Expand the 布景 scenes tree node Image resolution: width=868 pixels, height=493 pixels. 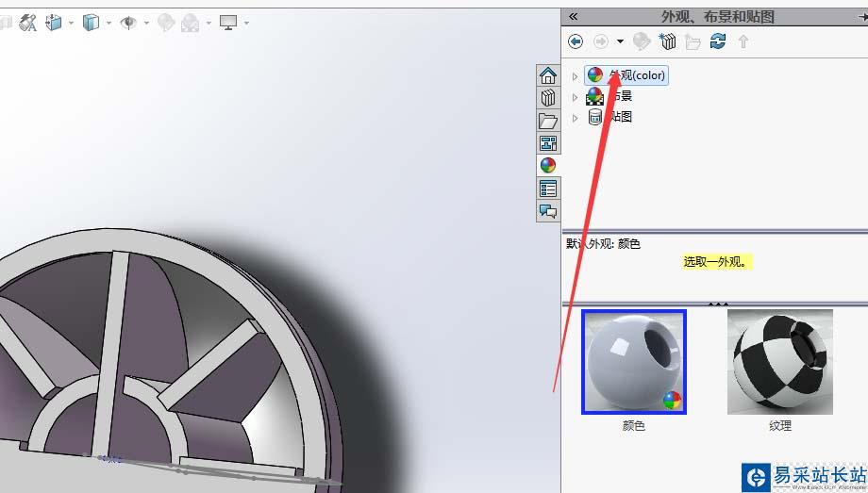[575, 97]
